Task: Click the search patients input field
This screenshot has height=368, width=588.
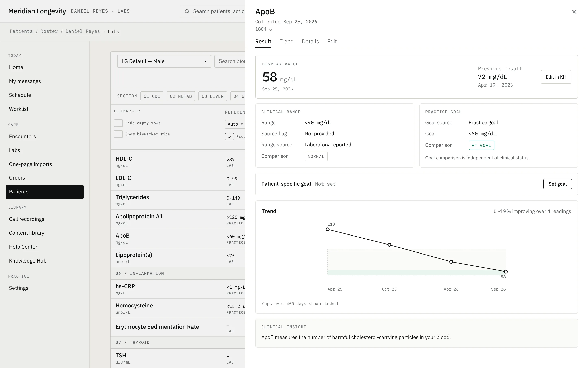Action: pos(212,11)
